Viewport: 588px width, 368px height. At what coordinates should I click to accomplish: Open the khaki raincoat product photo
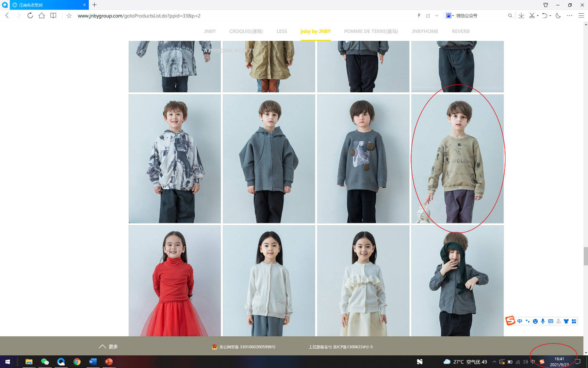(x=269, y=66)
